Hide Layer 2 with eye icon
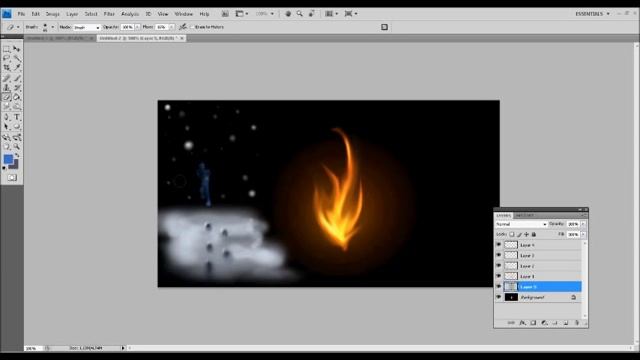 click(498, 266)
